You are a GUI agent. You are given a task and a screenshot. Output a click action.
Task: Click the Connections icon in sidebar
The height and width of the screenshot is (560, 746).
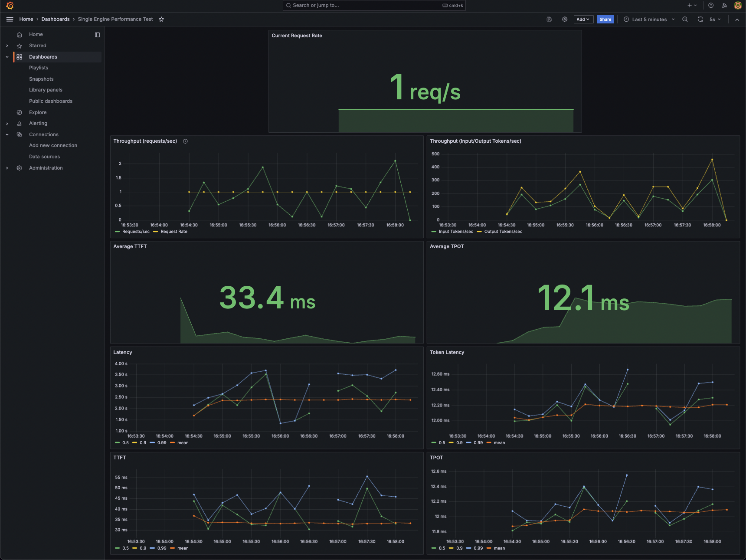(19, 134)
